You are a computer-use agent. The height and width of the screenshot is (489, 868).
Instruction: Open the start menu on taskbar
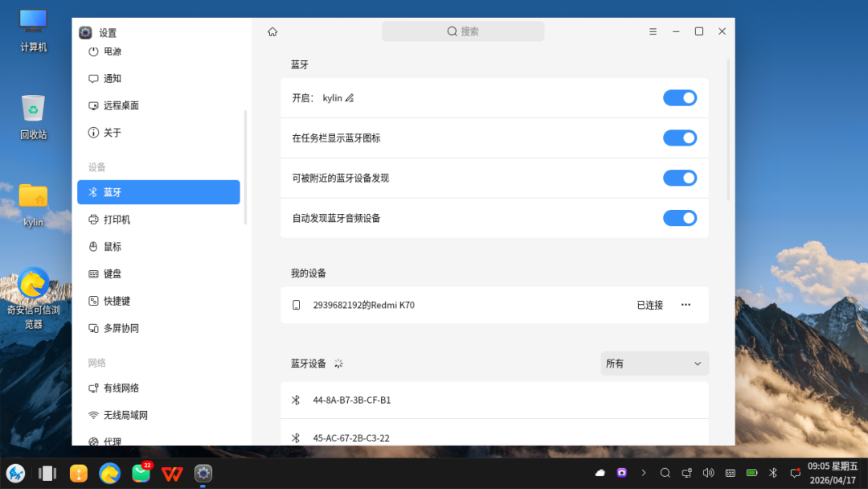pyautogui.click(x=15, y=474)
